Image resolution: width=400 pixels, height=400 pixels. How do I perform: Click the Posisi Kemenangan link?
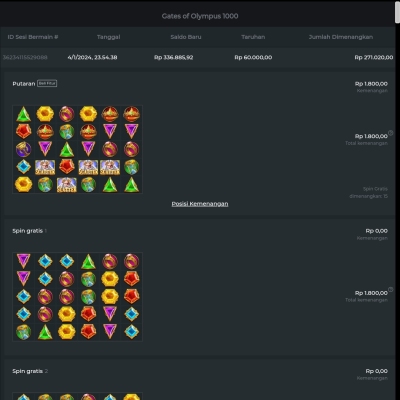[200, 204]
